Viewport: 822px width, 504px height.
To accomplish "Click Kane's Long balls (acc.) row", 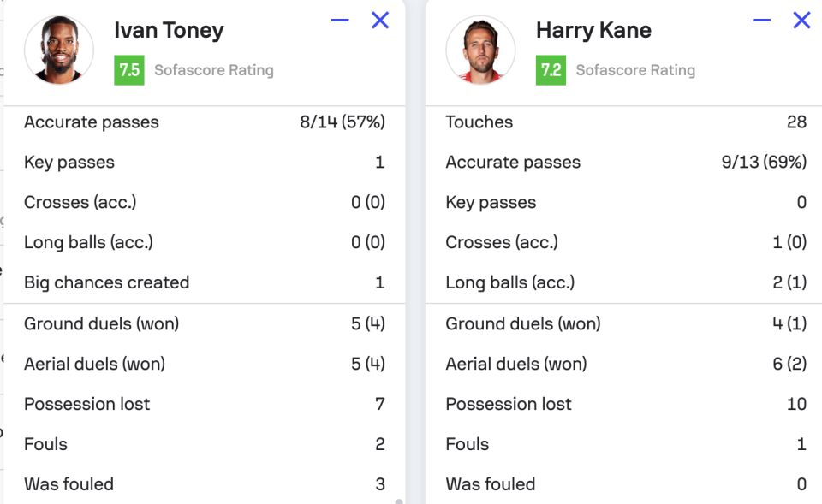I will pyautogui.click(x=625, y=282).
